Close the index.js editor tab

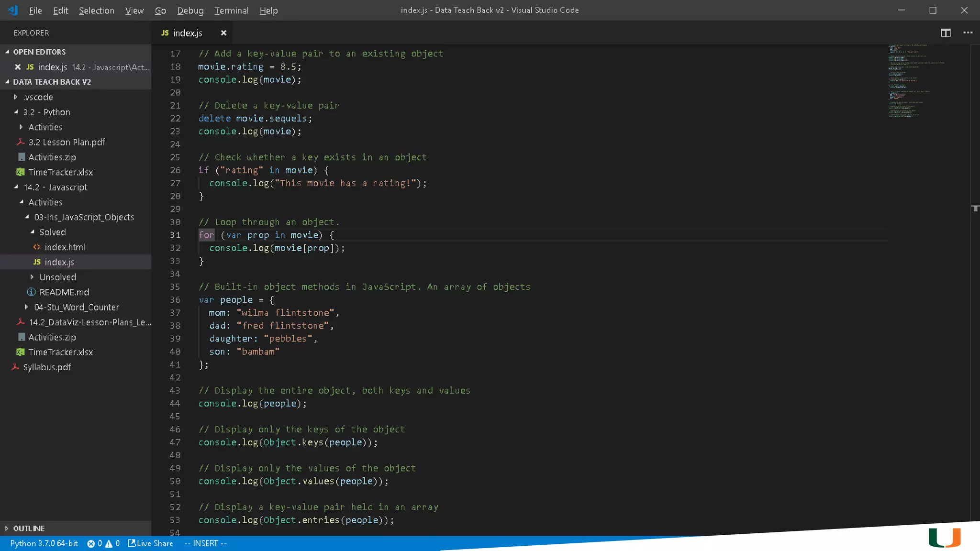(223, 33)
